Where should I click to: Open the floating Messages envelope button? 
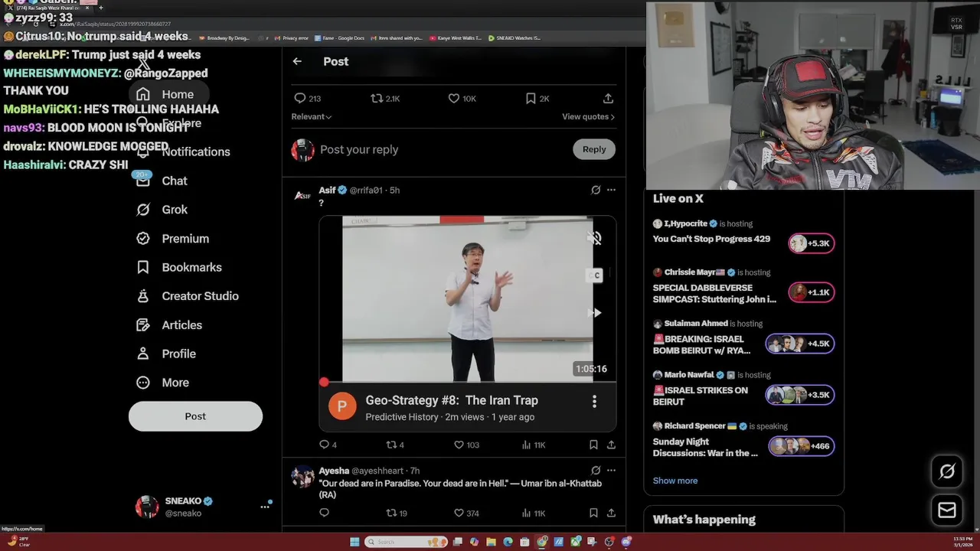coord(947,510)
